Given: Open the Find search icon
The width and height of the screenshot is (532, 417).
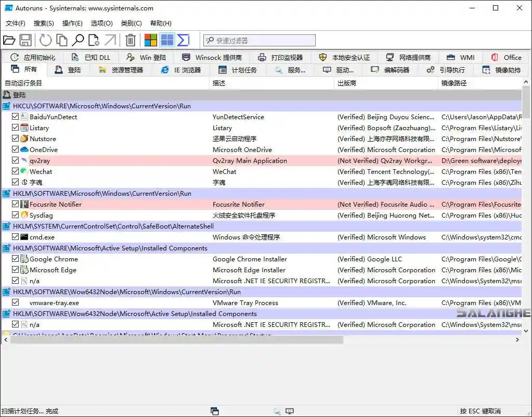Looking at the screenshot, I should (x=77, y=40).
